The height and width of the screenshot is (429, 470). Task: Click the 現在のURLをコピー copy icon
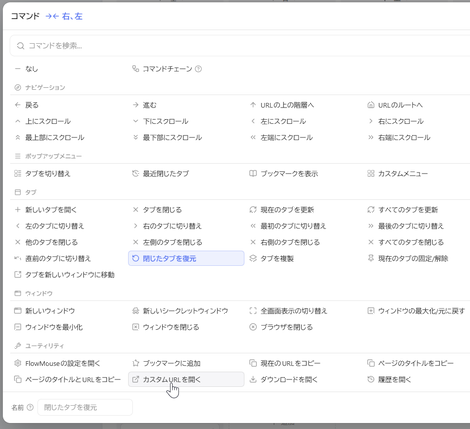tap(253, 363)
